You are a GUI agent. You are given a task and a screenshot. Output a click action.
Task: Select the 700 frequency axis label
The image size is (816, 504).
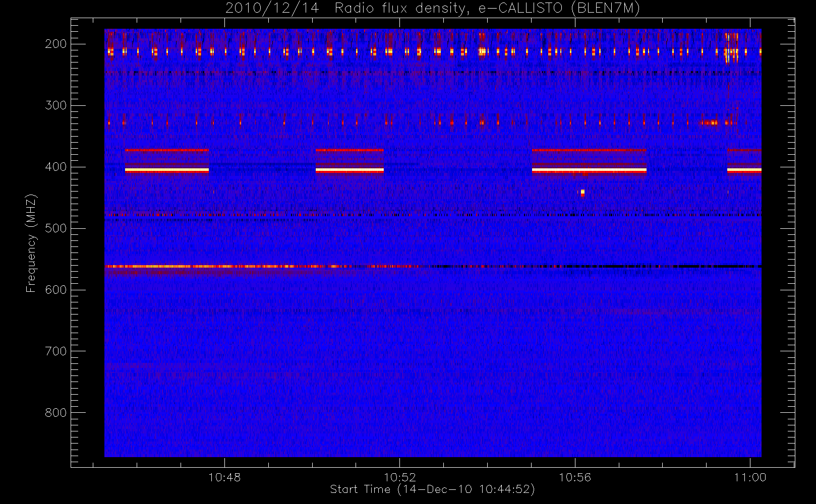click(55, 351)
